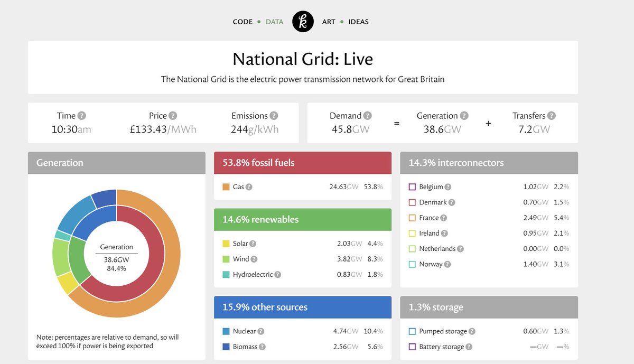The width and height of the screenshot is (634, 364).
Task: Click the Netherlands outlined swatch
Action: [x=413, y=249]
